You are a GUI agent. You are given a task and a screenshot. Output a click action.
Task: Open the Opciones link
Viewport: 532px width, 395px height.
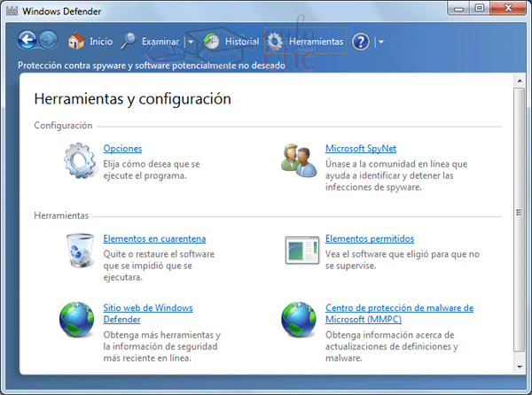tap(122, 148)
